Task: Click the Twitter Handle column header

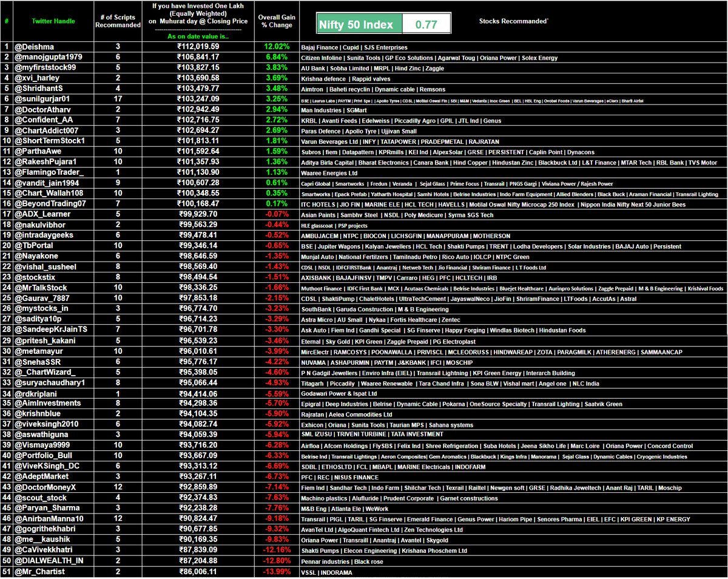Action: click(53, 21)
